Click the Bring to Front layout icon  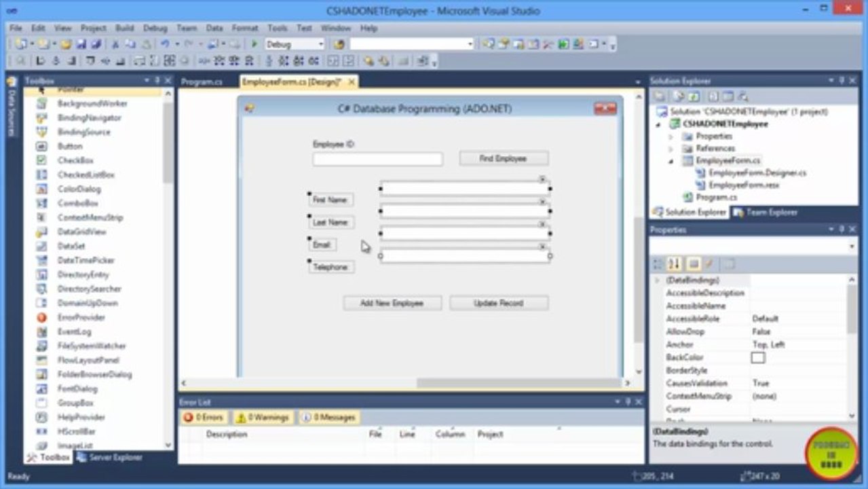click(367, 60)
